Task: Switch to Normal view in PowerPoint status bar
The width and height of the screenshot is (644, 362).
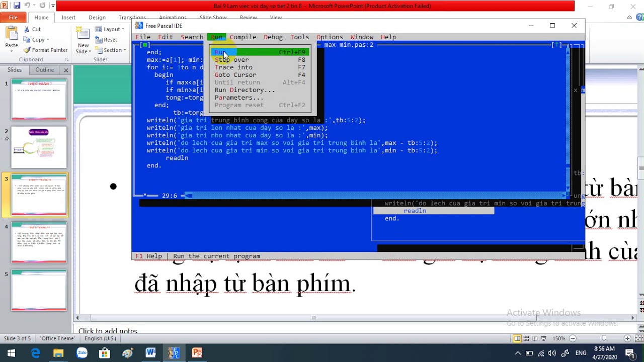Action: point(518,338)
